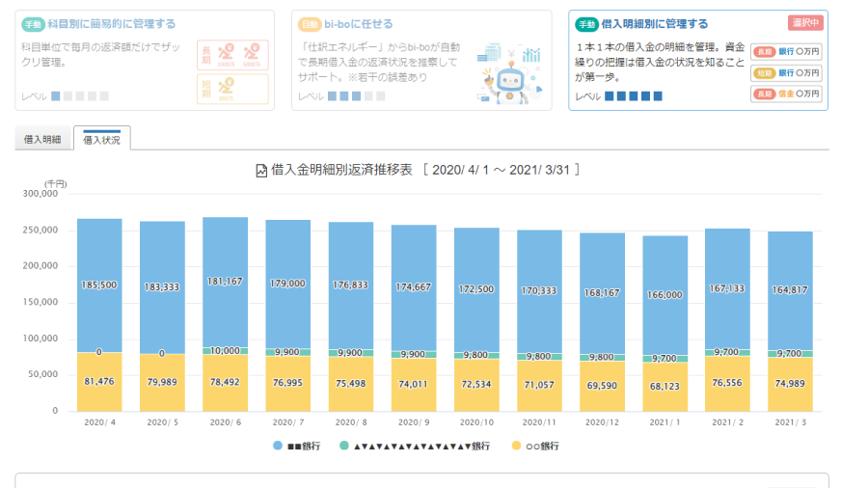
Task: Click the 短期 loan icon in first card
Action: click(232, 89)
